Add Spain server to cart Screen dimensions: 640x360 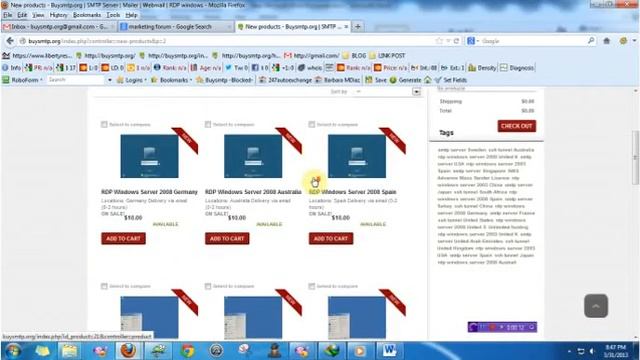point(331,238)
